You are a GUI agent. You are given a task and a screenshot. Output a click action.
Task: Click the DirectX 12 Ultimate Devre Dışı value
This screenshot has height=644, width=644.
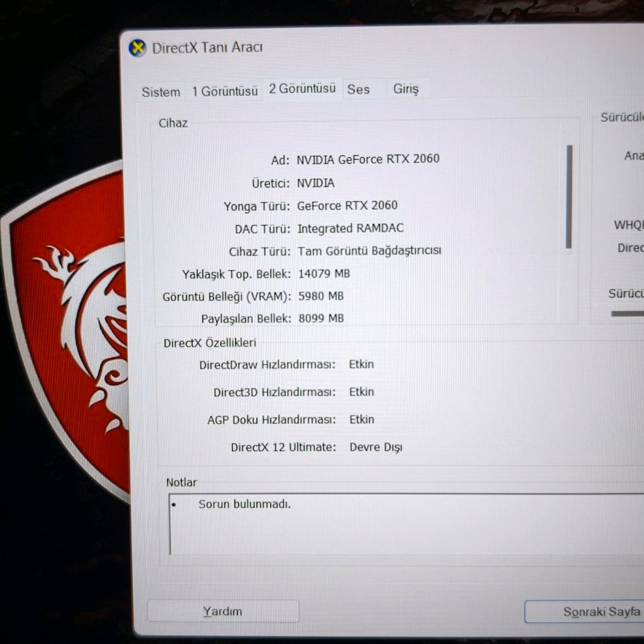coord(376,447)
